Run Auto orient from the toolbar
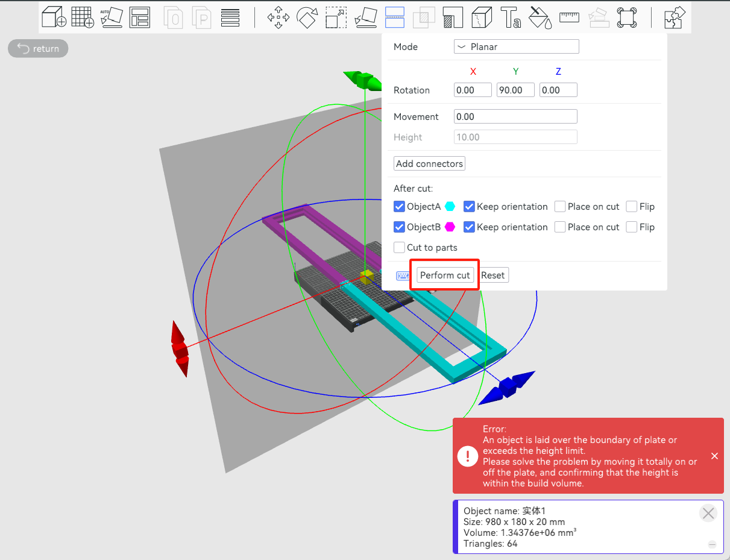The width and height of the screenshot is (730, 560). point(111,17)
